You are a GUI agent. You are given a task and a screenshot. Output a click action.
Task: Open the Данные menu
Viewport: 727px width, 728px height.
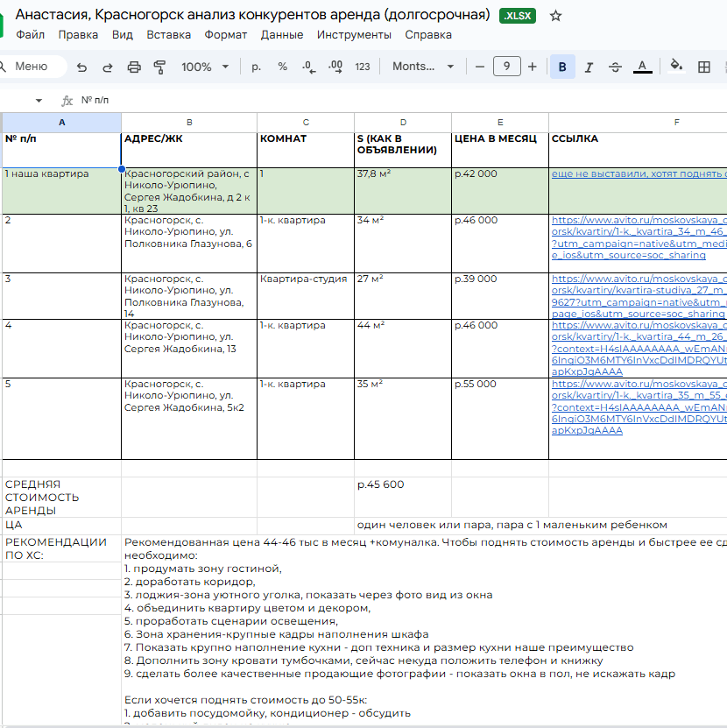pyautogui.click(x=282, y=35)
